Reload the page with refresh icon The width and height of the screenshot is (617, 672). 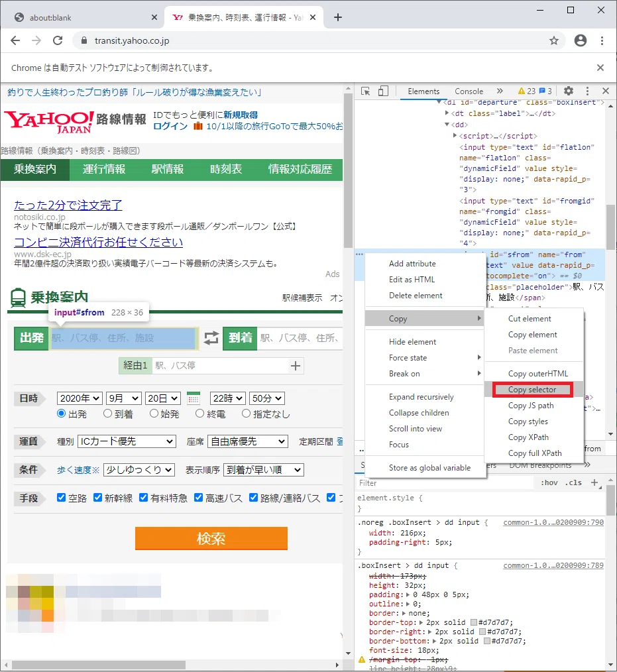coord(58,40)
